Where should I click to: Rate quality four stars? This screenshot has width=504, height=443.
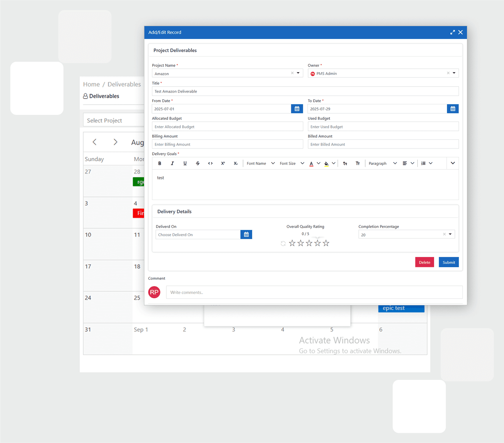318,243
